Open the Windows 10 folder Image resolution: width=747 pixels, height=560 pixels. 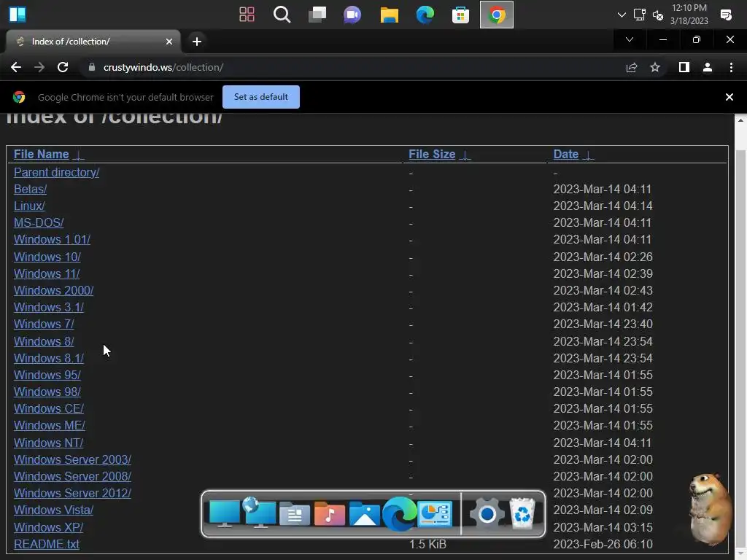tap(47, 257)
